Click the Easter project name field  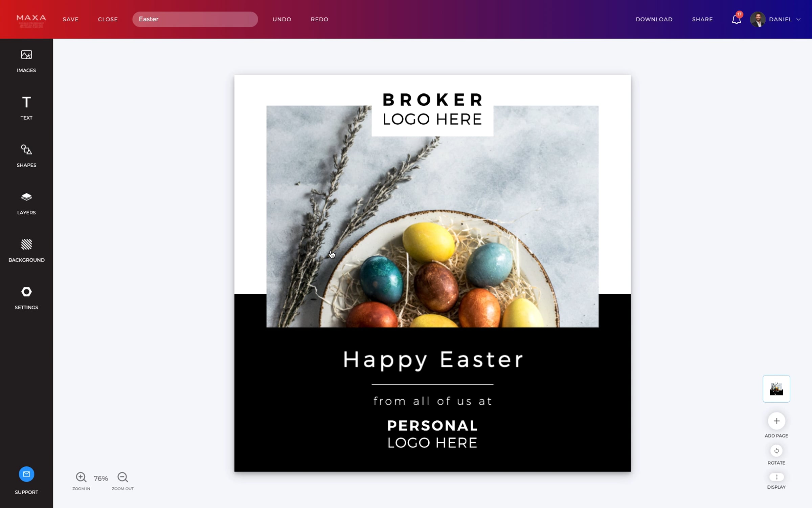pos(195,19)
